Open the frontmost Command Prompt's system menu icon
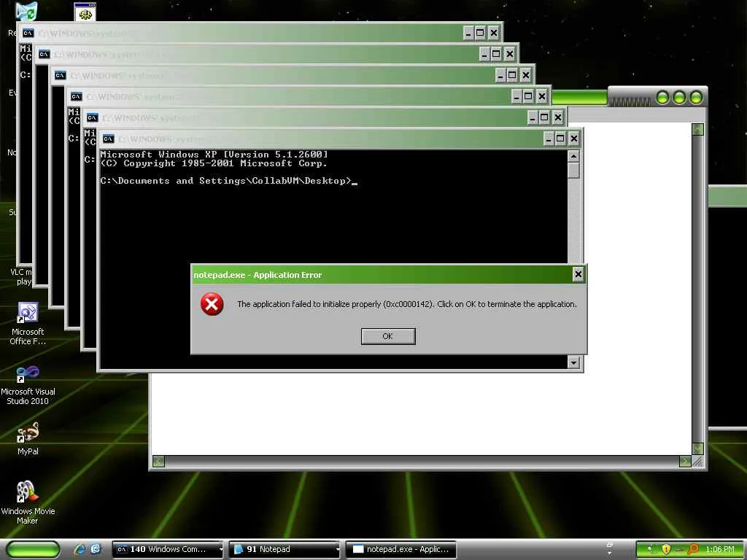Screen dimensions: 747x560 click(x=109, y=139)
